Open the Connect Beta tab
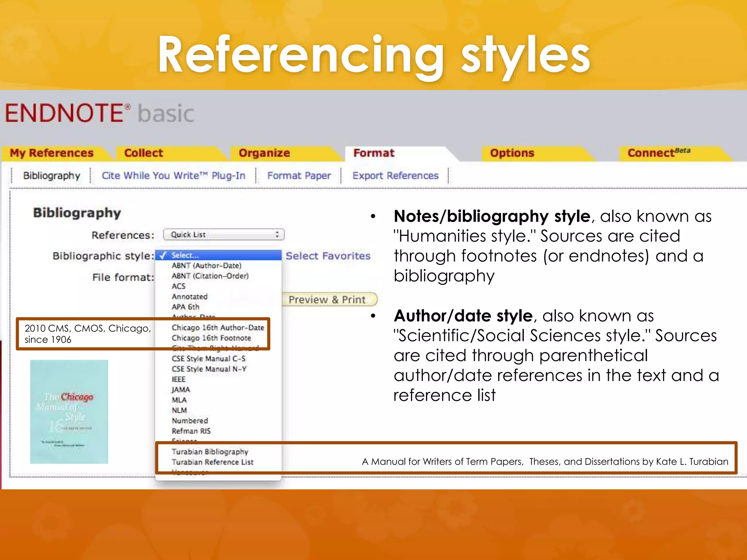 [659, 153]
